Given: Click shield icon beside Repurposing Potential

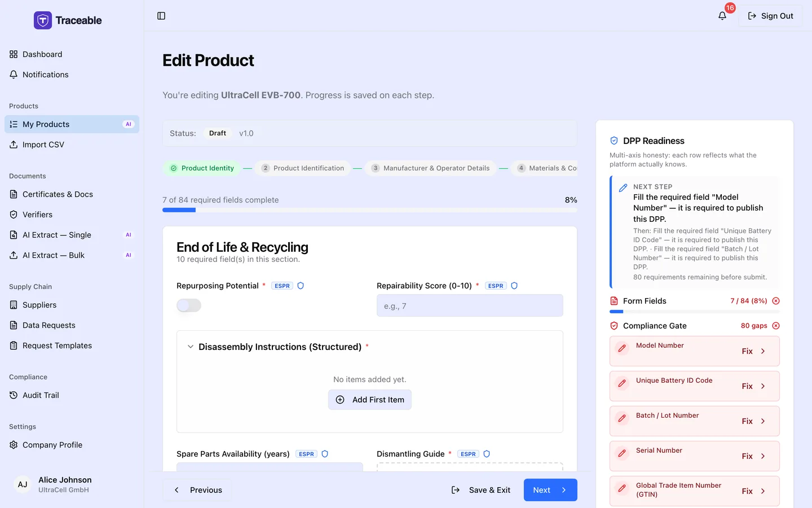Looking at the screenshot, I should tap(301, 286).
